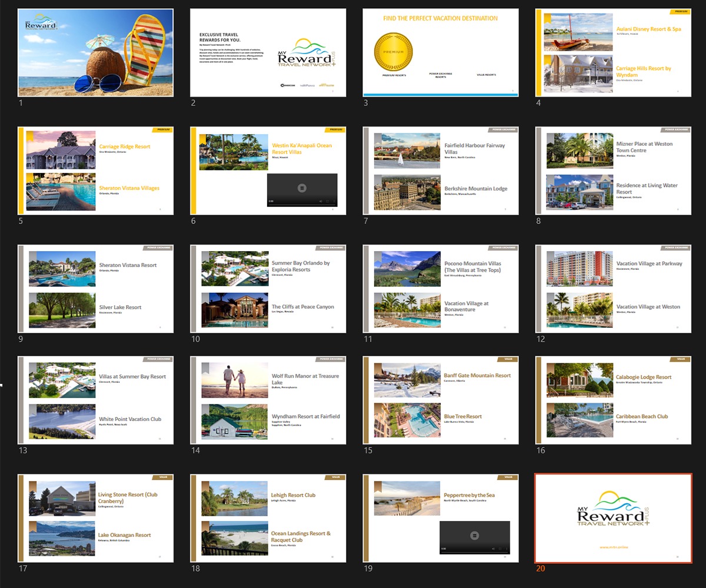Click 'Summer Bay Orlando by Exploria Resorts' text
Image resolution: width=706 pixels, height=588 pixels.
(x=301, y=266)
